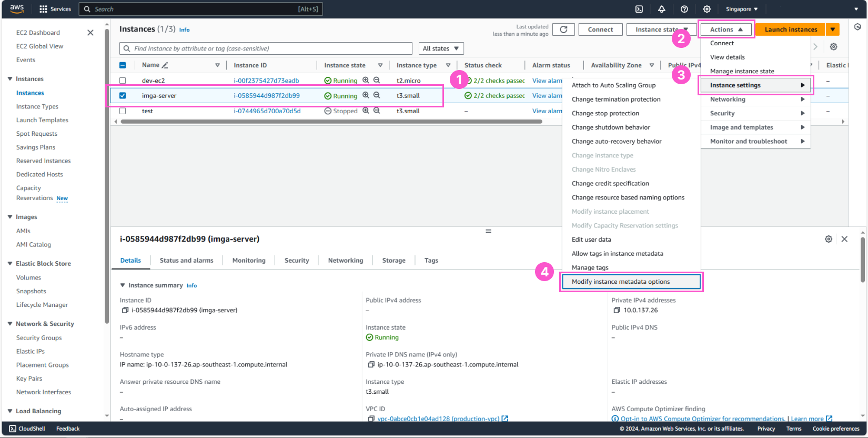
Task: Collapse Elastic Block Store sidebar section
Action: pos(10,263)
